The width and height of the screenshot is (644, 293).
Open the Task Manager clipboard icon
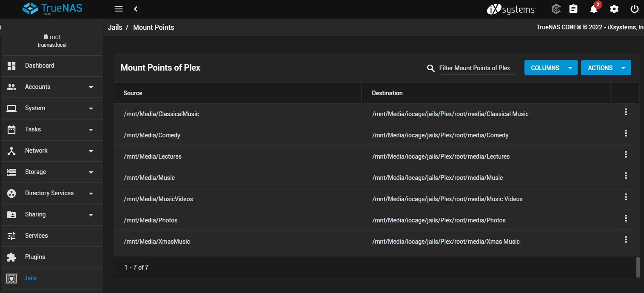573,9
